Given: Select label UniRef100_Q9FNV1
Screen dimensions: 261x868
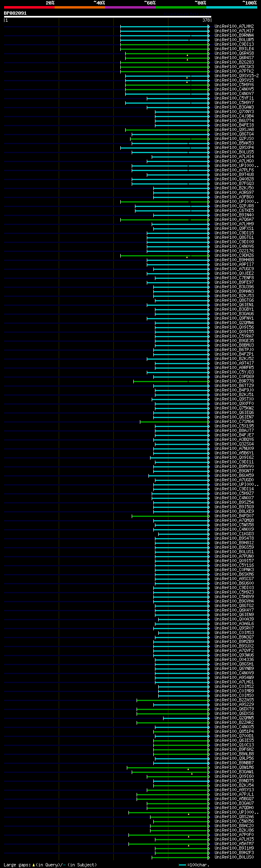Looking at the screenshot, I should pyautogui.click(x=234, y=318).
